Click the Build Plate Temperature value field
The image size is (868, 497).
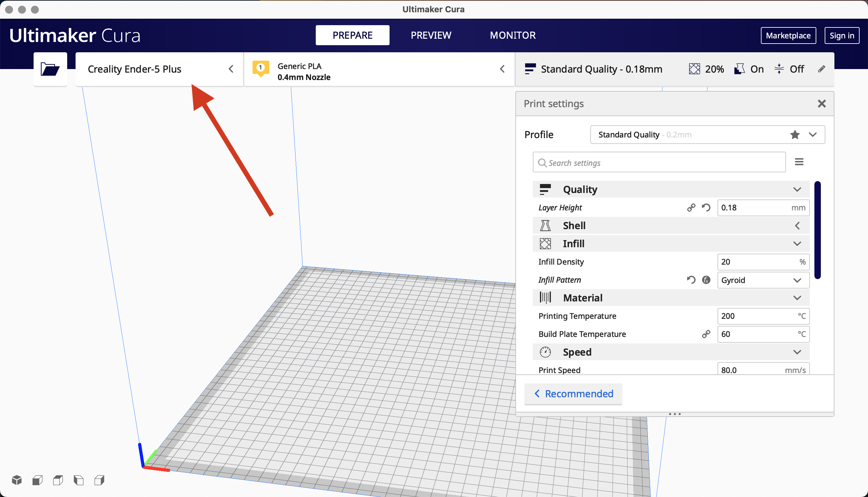[763, 334]
